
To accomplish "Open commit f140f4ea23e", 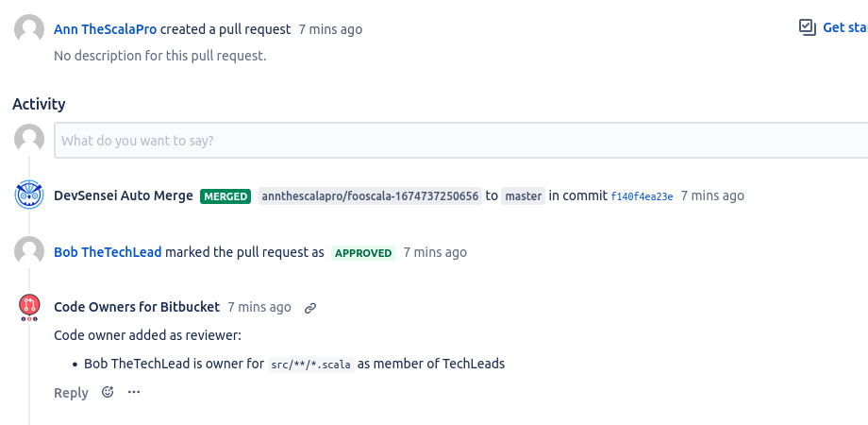I will (642, 196).
